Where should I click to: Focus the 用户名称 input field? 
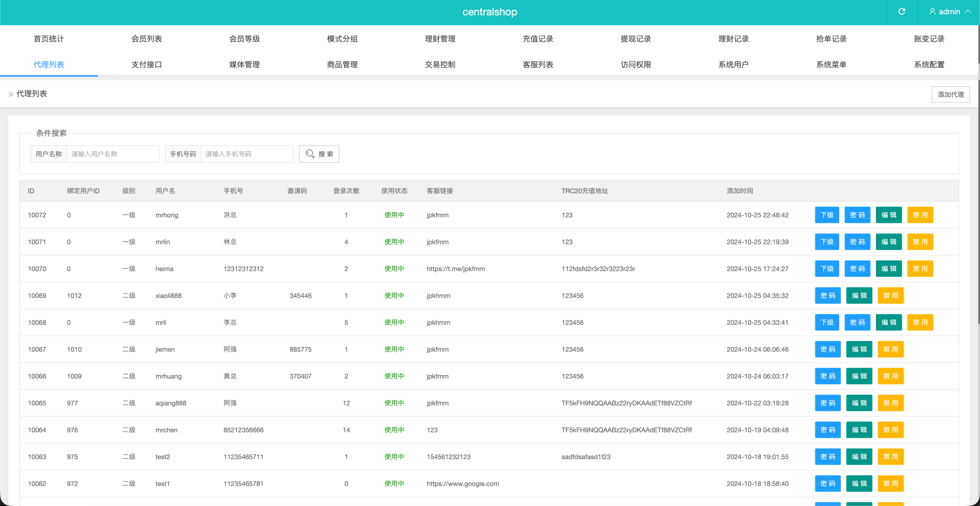click(113, 154)
